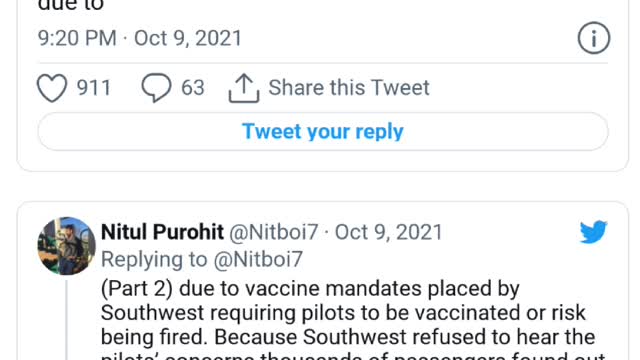The height and width of the screenshot is (360, 640).
Task: Click the share upload arrow icon
Action: [244, 88]
